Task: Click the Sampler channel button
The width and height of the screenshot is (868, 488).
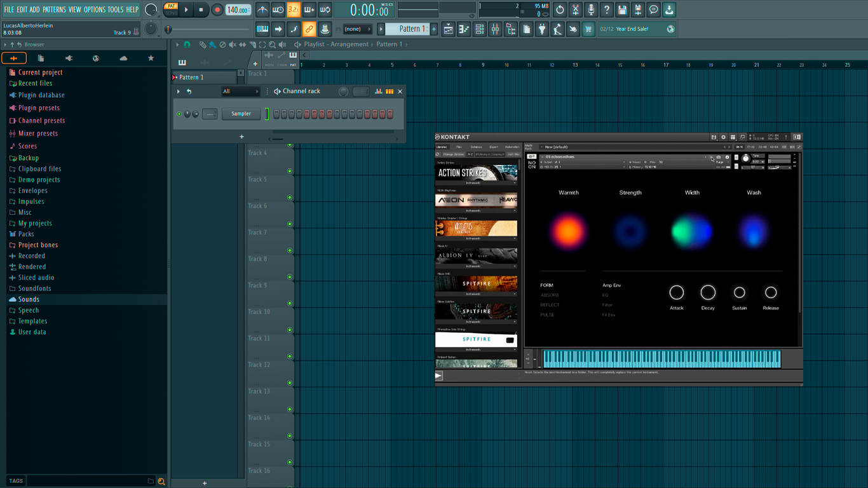Action: pos(241,114)
